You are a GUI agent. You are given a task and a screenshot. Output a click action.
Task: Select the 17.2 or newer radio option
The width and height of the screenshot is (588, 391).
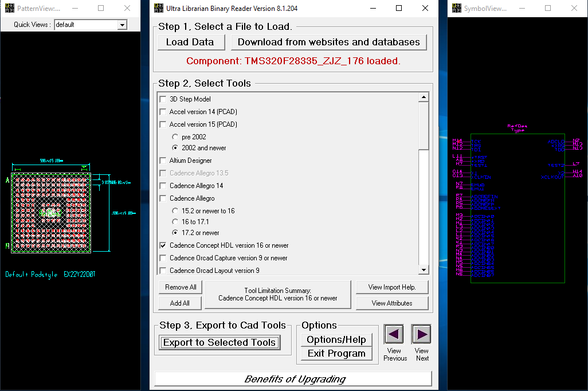(175, 233)
